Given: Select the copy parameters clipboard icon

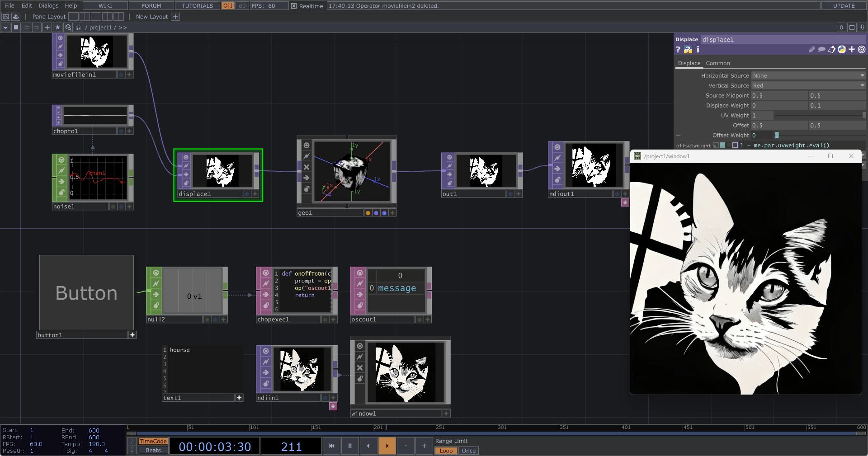Looking at the screenshot, I should [x=832, y=50].
